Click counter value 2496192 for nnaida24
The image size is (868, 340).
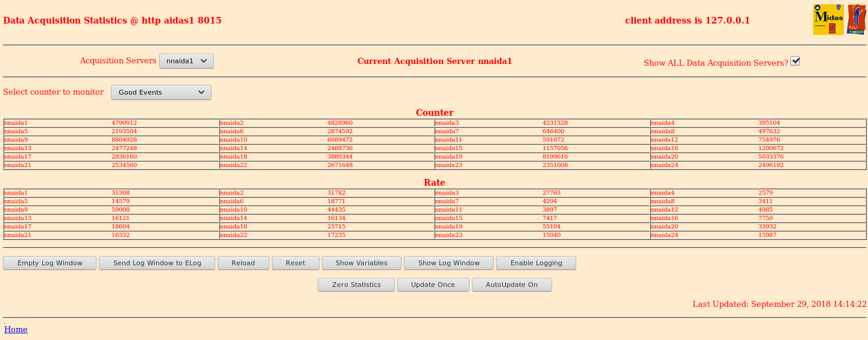tap(771, 165)
